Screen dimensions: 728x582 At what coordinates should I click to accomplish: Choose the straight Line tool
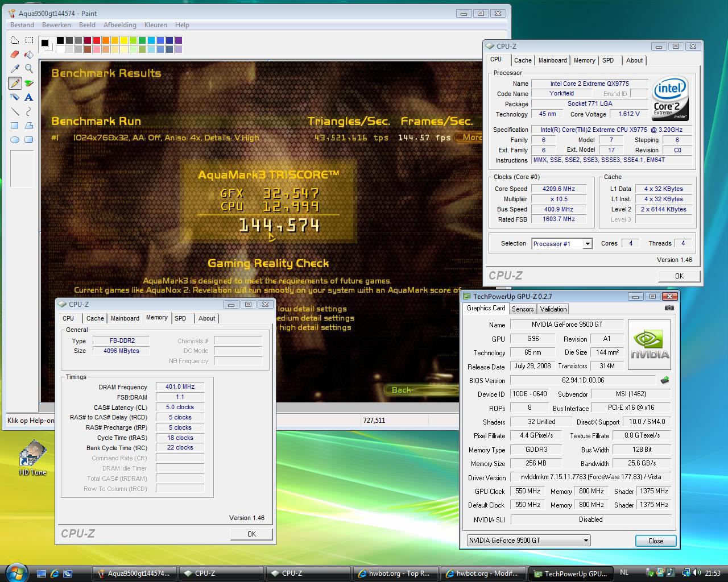[15, 111]
